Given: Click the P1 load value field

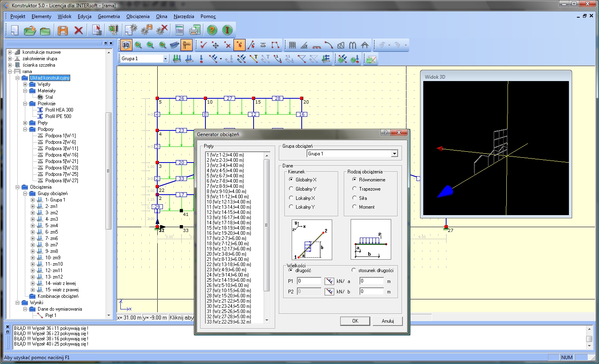Looking at the screenshot, I should click(x=309, y=281).
